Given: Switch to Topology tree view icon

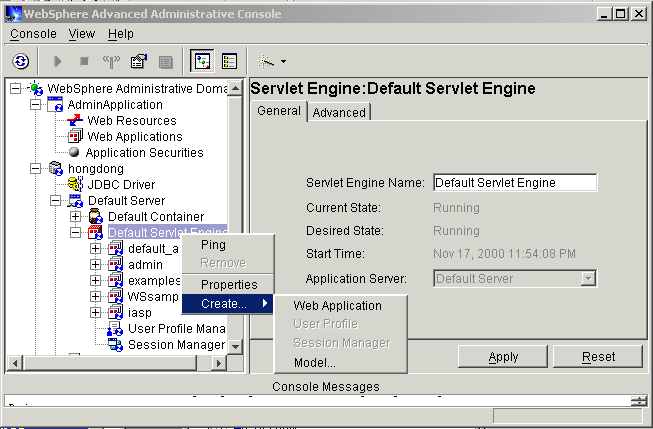Looking at the screenshot, I should tap(202, 61).
